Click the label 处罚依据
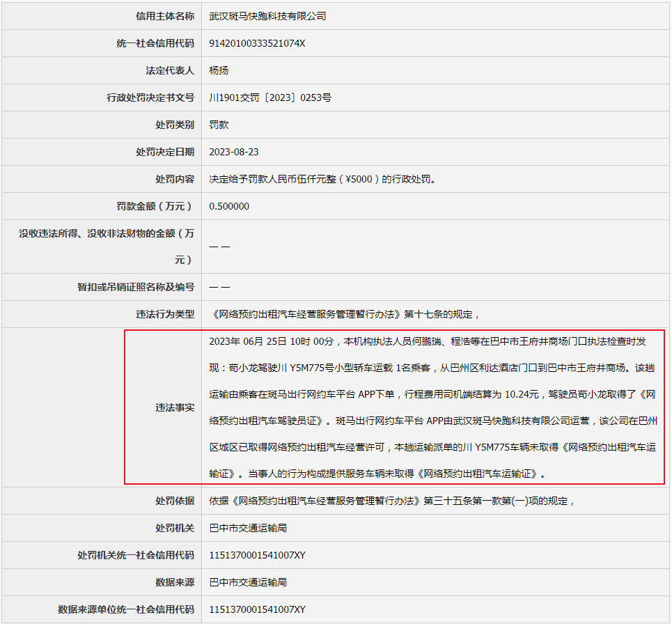Viewport: 672px width, 624px height. [x=175, y=501]
